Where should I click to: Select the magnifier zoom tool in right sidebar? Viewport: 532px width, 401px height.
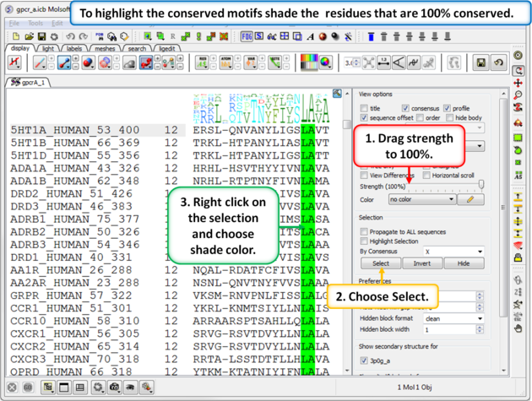click(518, 95)
